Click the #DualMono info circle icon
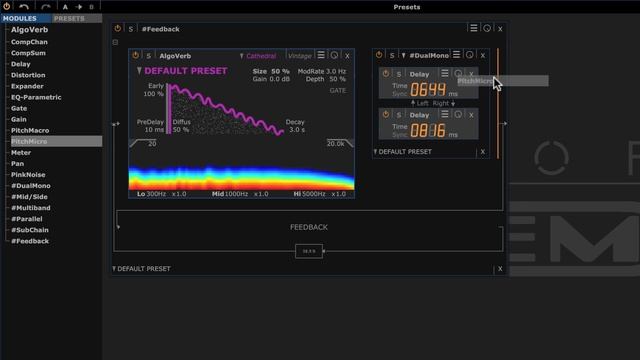This screenshot has height=360, width=640. point(469,55)
